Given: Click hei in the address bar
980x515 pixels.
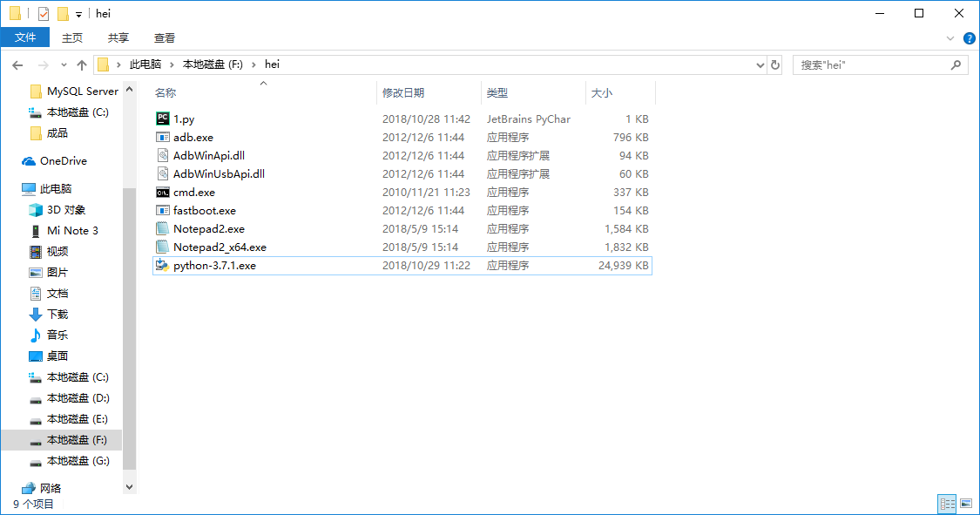Looking at the screenshot, I should tap(272, 64).
